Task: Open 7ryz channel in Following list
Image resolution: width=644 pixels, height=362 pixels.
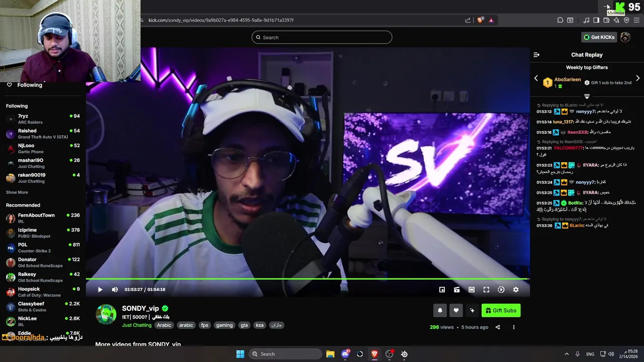Action: click(43, 119)
